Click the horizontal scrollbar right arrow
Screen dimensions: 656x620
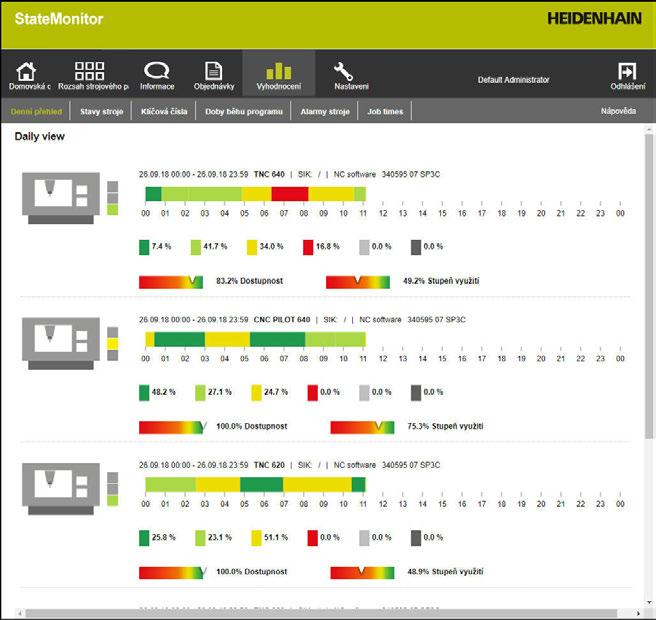point(638,613)
